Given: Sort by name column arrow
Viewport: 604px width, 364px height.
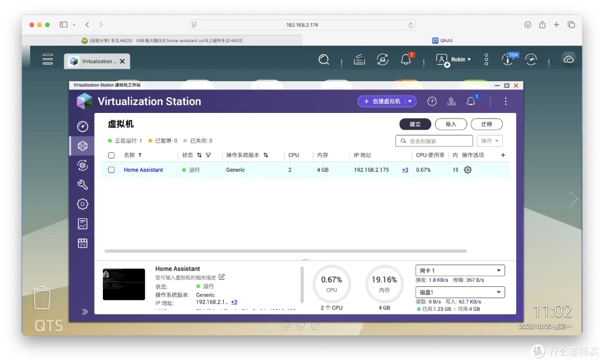Looking at the screenshot, I should click(x=140, y=155).
